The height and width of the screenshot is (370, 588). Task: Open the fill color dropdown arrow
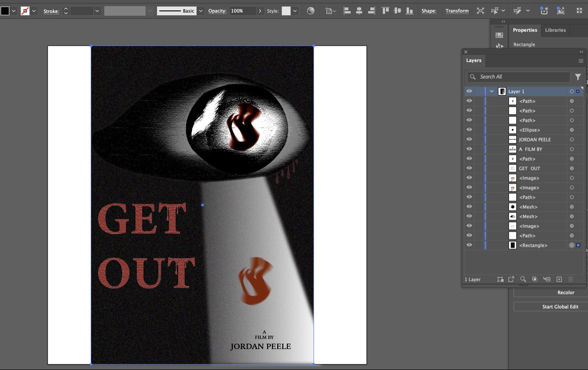(13, 11)
